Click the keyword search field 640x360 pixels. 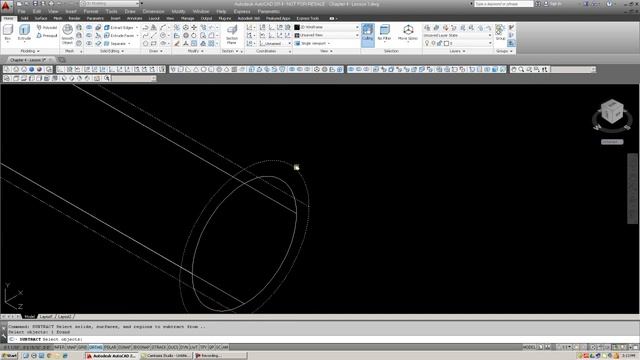point(504,4)
